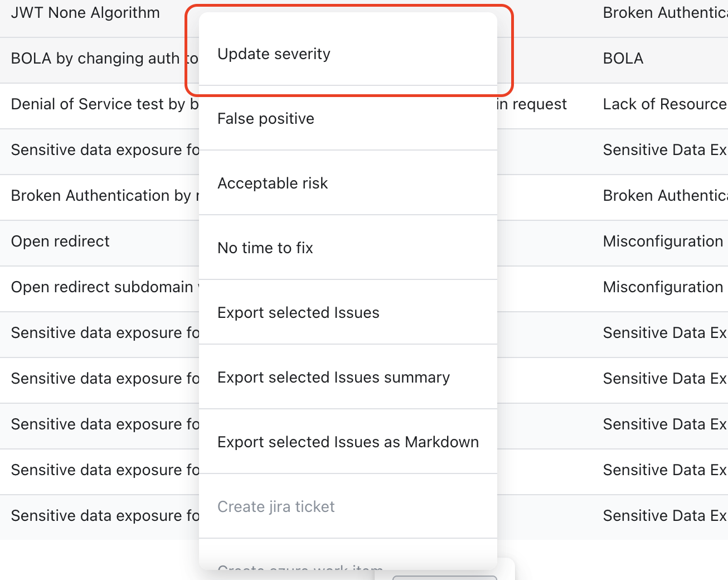Select the Create azure work item entry
The height and width of the screenshot is (580, 728).
(x=300, y=566)
